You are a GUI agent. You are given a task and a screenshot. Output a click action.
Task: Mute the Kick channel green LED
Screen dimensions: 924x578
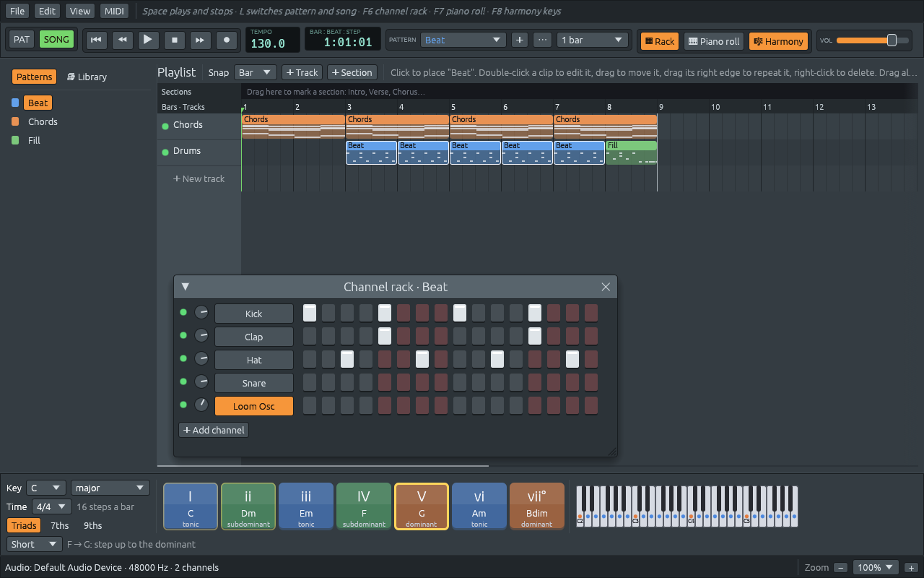tap(183, 313)
